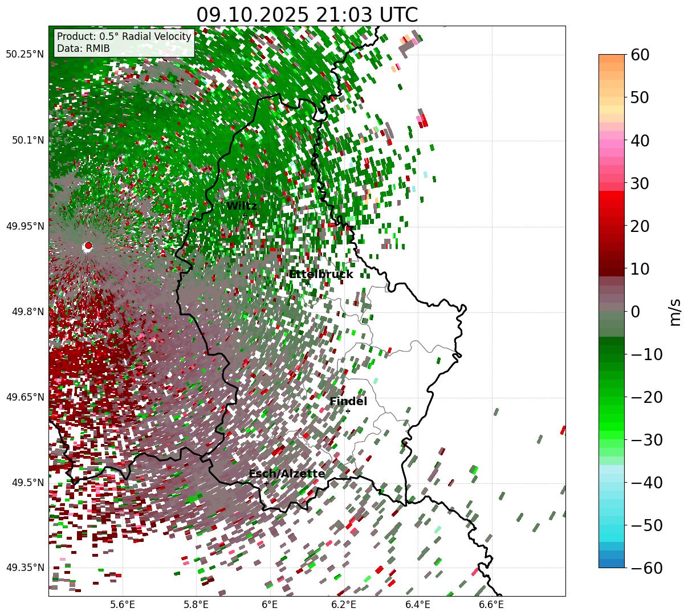Click the Findel city label

pos(348,402)
